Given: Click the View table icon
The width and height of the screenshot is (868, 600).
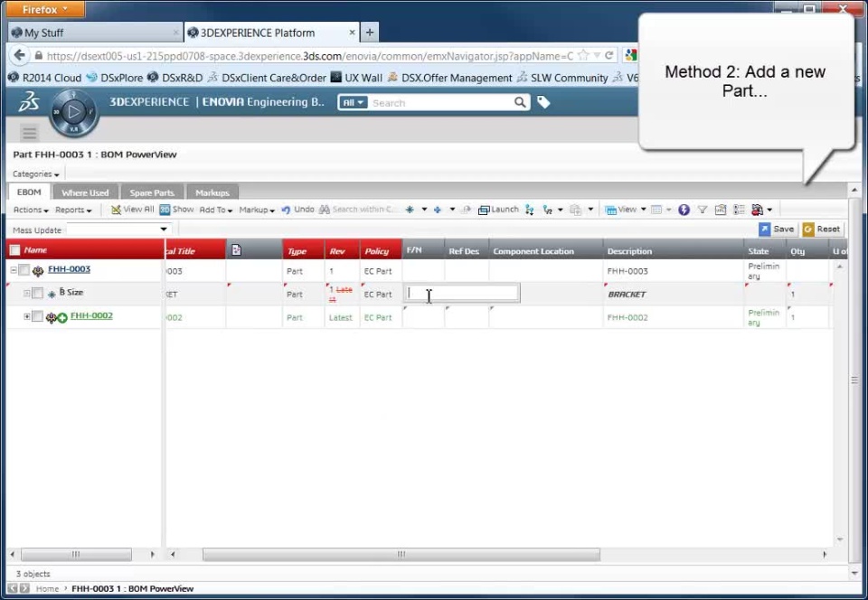Looking at the screenshot, I should coord(610,211).
